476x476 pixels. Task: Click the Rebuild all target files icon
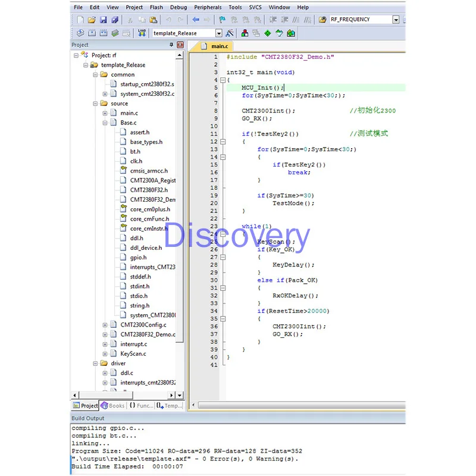104,33
